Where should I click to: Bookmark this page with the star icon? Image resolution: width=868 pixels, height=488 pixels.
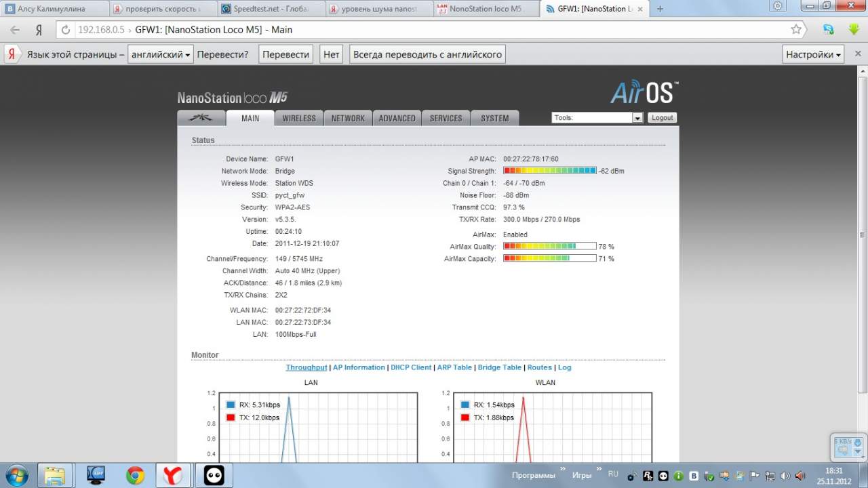(x=796, y=30)
